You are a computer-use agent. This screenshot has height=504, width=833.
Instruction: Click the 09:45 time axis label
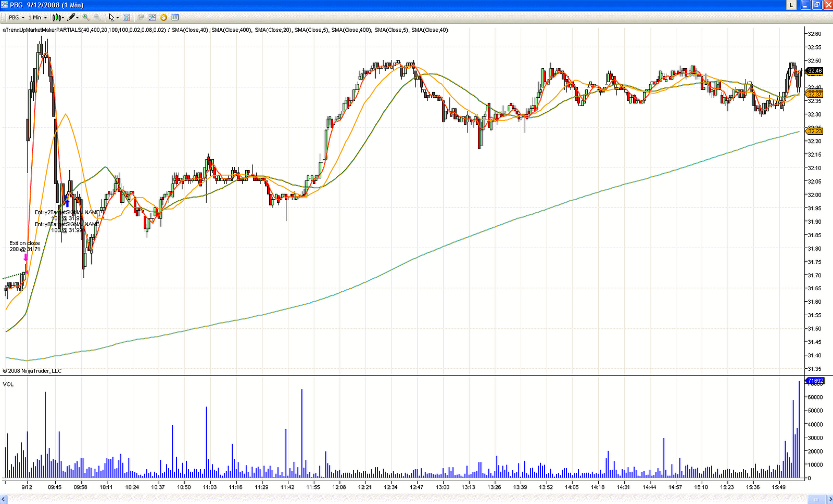point(55,487)
